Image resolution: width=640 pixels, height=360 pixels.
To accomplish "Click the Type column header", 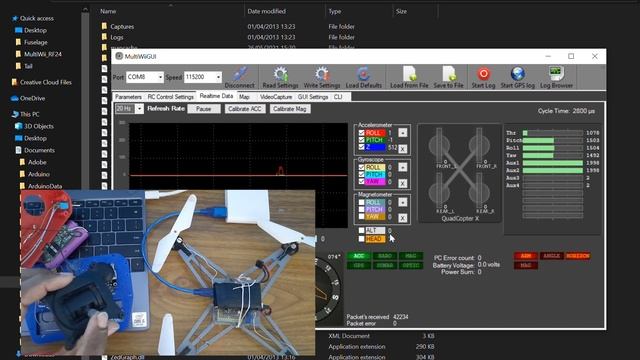I will [x=335, y=11].
